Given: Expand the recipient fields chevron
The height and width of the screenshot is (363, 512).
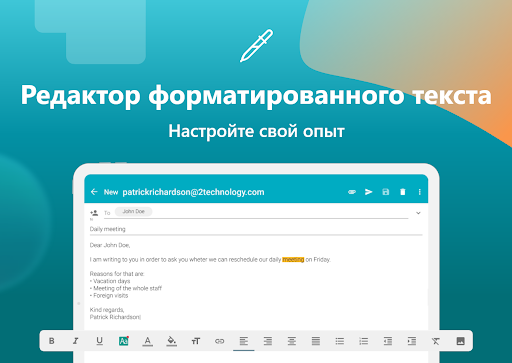Looking at the screenshot, I should (x=418, y=213).
